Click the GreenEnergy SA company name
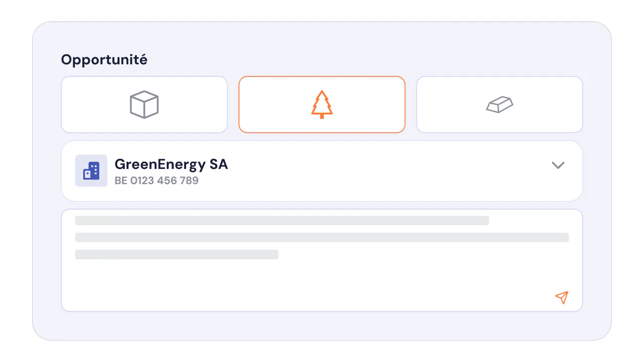Screen dimensions: 644x362 pos(171,164)
